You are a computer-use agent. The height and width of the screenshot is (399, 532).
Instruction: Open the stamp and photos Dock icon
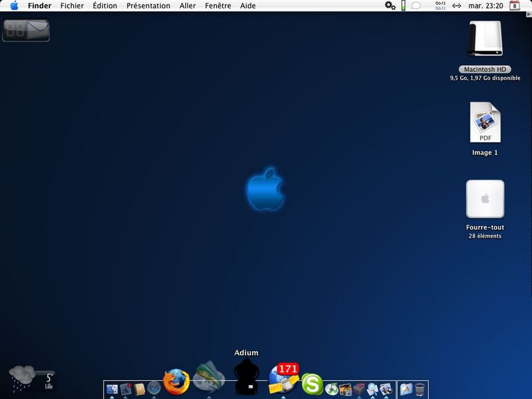[x=386, y=389]
